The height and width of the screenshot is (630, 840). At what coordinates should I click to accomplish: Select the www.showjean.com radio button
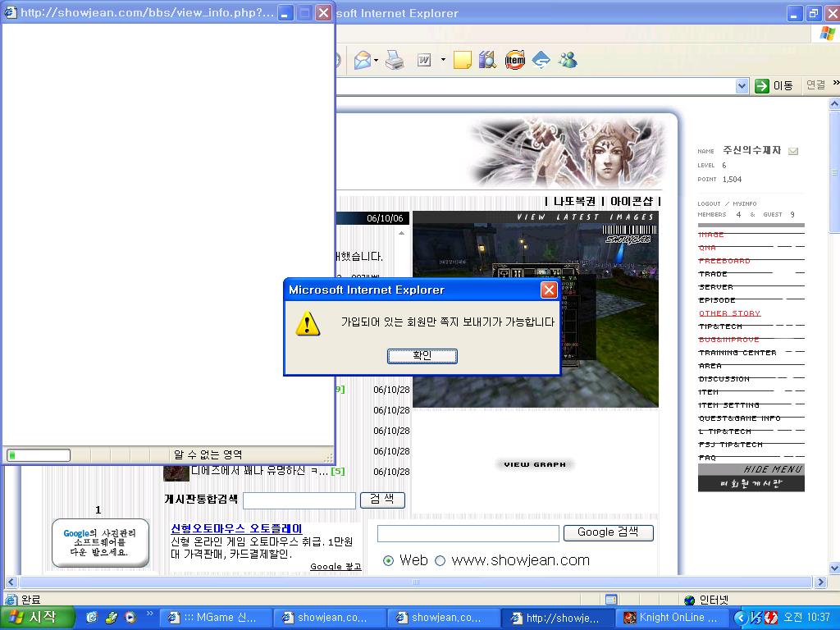coord(440,561)
